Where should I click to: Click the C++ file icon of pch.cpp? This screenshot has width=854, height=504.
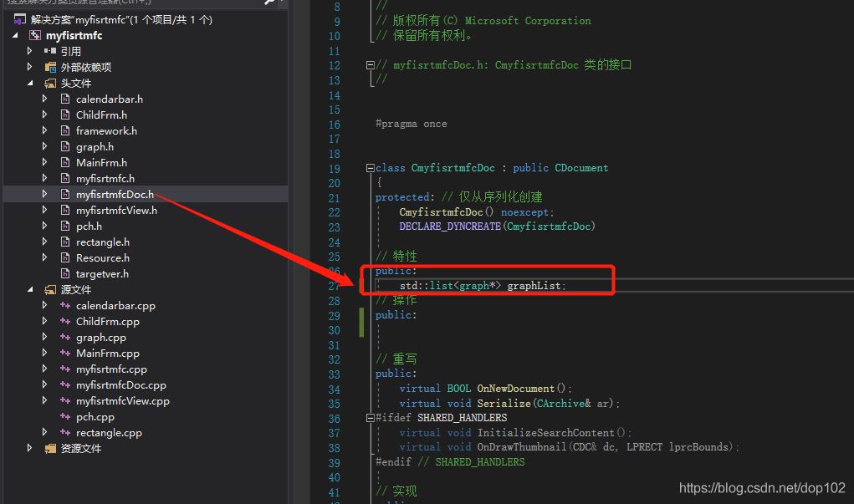pos(65,417)
